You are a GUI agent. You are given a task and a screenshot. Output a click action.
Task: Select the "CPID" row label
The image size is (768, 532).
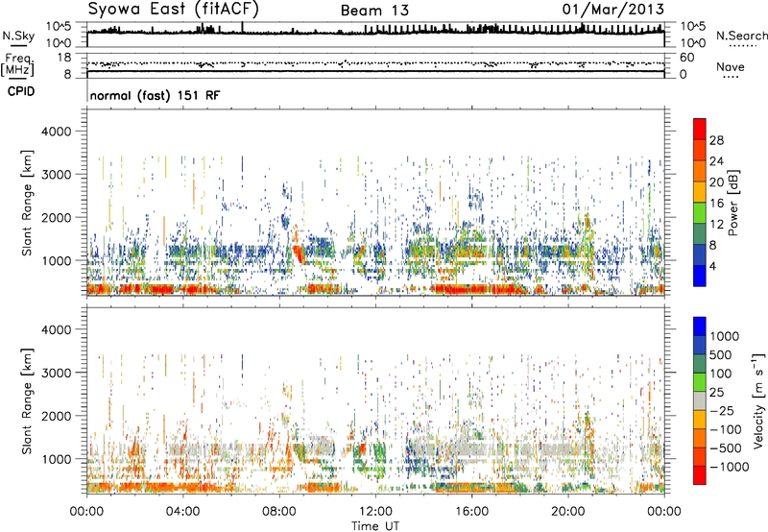tap(21, 91)
